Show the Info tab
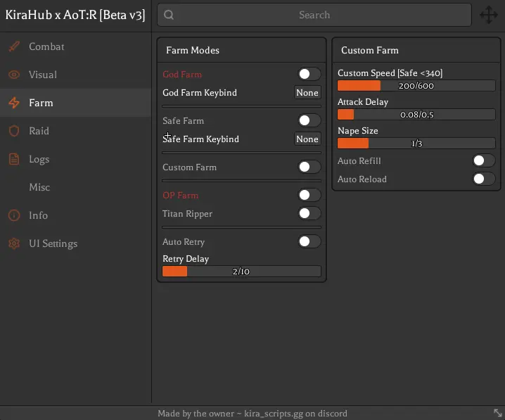 76,215
